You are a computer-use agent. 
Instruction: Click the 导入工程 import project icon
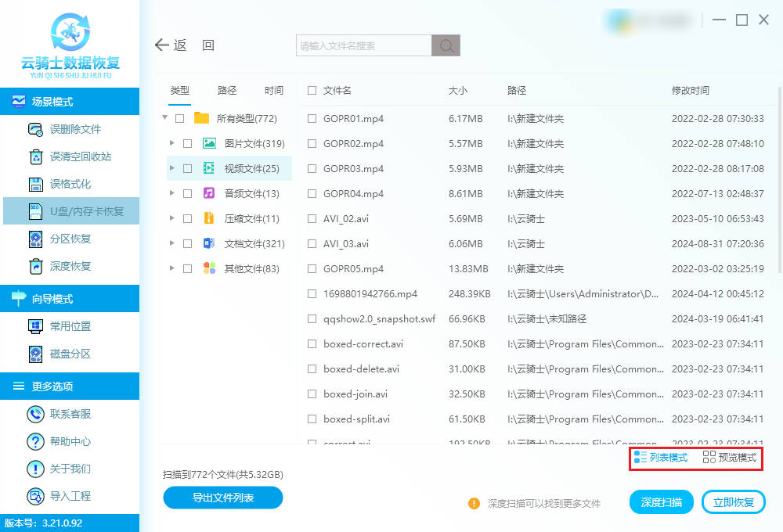[x=35, y=496]
